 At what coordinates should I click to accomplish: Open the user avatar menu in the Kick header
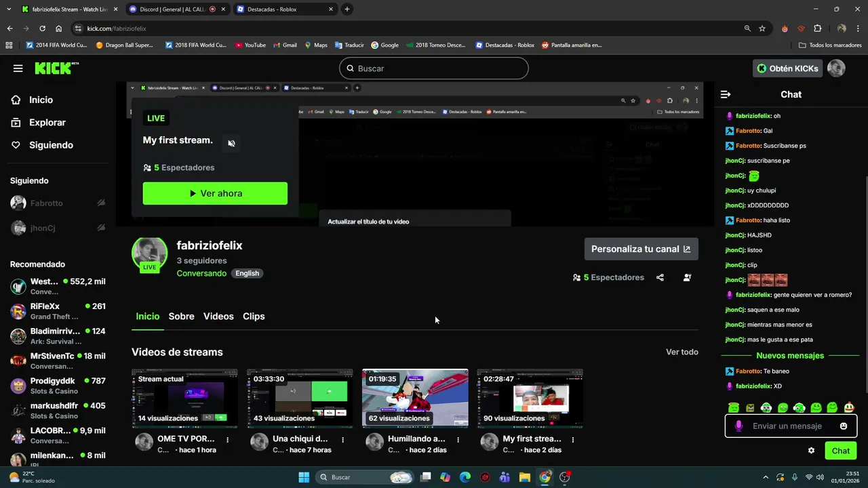click(836, 68)
